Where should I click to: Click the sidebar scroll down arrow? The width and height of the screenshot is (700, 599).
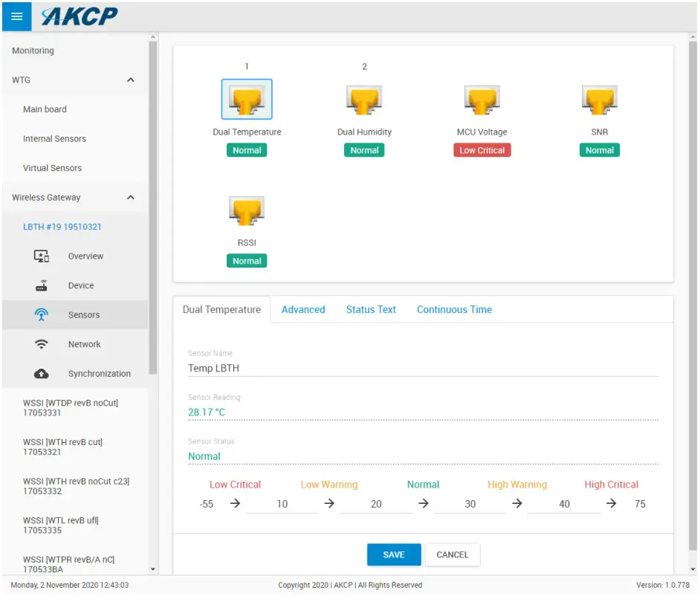(153, 569)
